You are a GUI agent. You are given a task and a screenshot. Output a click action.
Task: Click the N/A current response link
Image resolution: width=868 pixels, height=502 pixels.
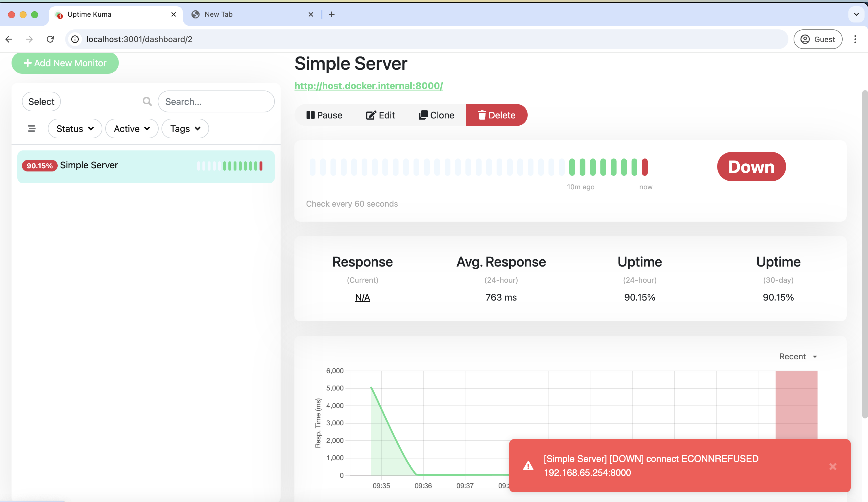tap(363, 297)
